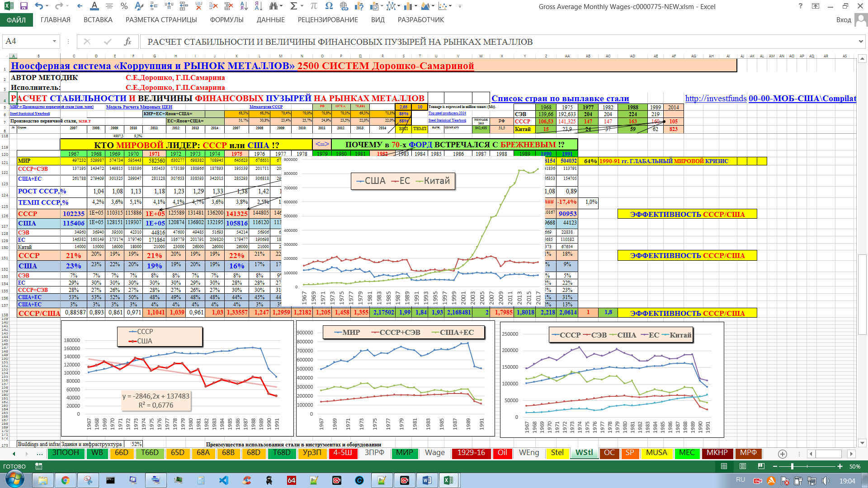
Task: Click the Omega symbol insert icon
Action: (x=329, y=6)
